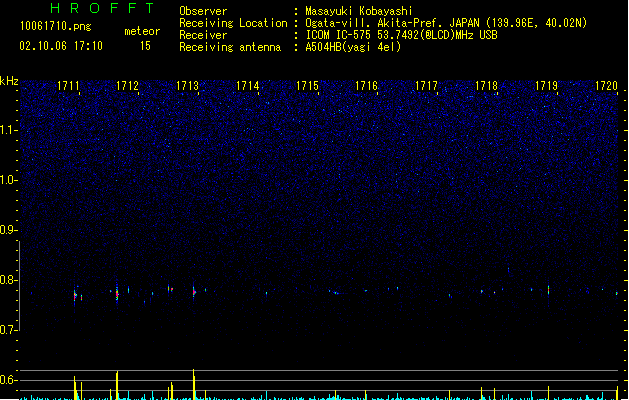
Task: Click time marker 1714
Action: click(248, 86)
